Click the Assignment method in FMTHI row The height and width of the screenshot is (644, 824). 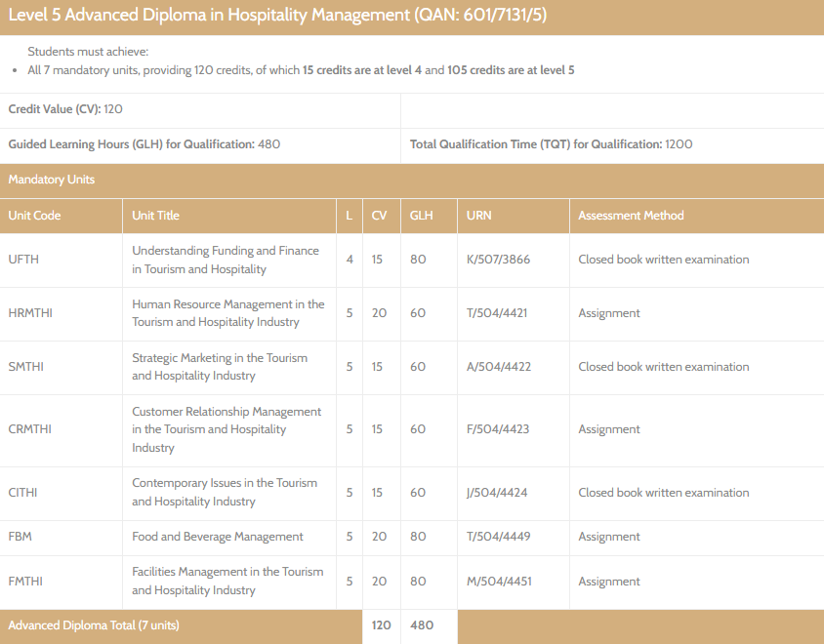click(609, 582)
